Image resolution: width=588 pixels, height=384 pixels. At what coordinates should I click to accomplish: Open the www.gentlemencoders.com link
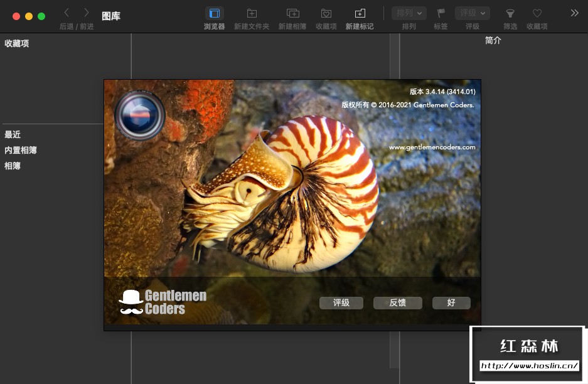pyautogui.click(x=432, y=147)
